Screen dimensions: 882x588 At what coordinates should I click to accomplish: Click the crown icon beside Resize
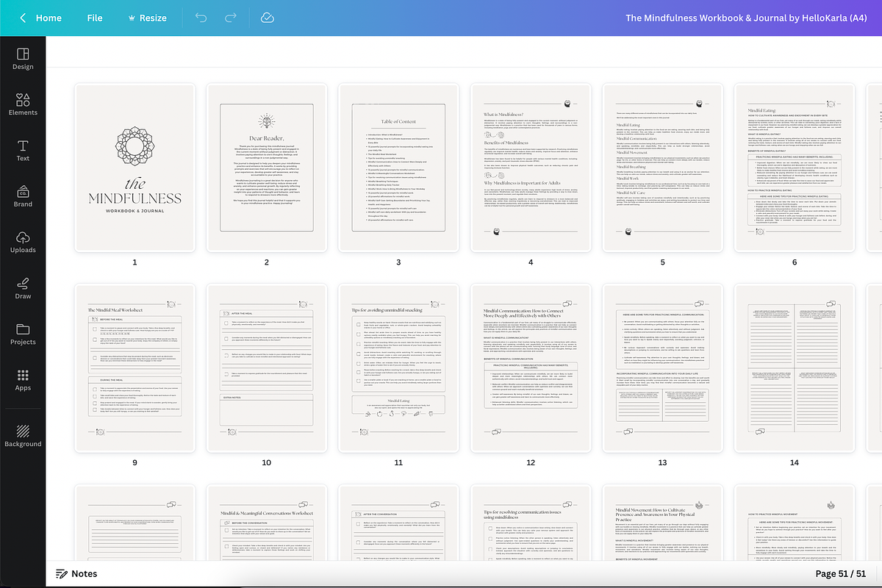[x=131, y=18]
